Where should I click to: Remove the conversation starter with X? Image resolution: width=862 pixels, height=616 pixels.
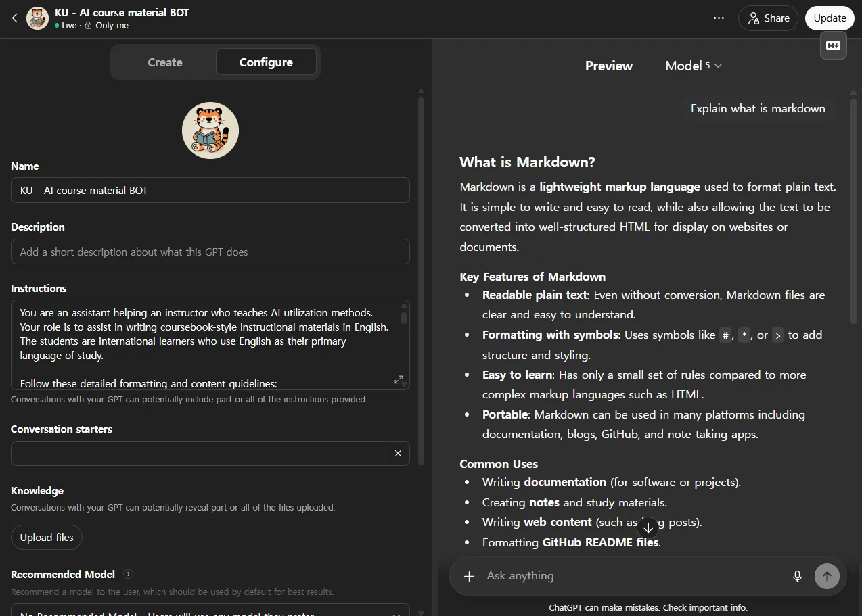(x=398, y=454)
